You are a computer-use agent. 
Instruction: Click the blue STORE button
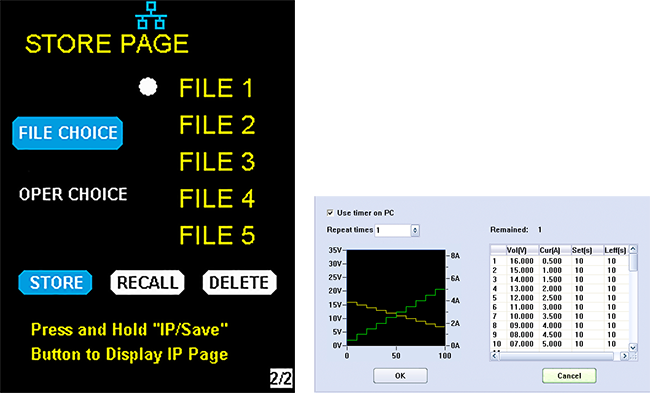(x=55, y=282)
